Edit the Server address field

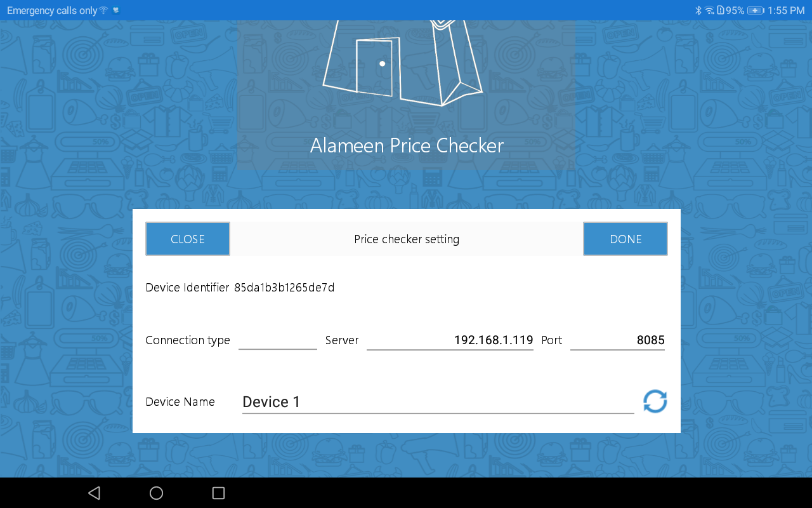click(450, 340)
